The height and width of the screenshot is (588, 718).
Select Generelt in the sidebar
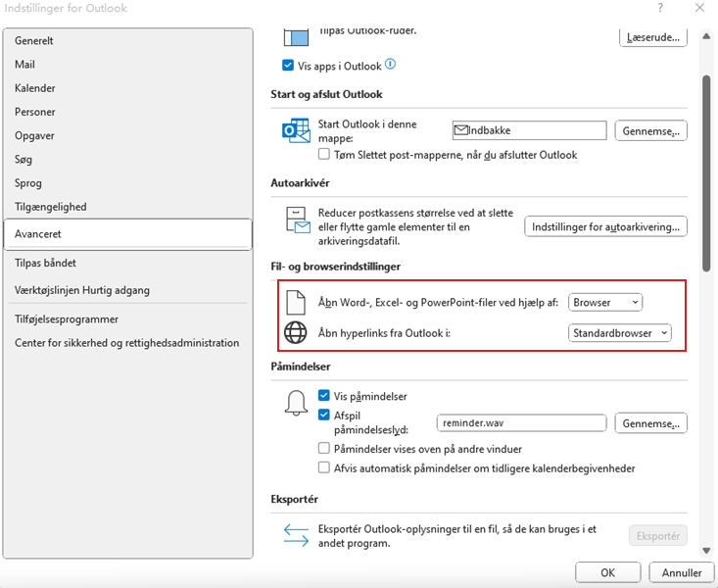click(x=127, y=41)
